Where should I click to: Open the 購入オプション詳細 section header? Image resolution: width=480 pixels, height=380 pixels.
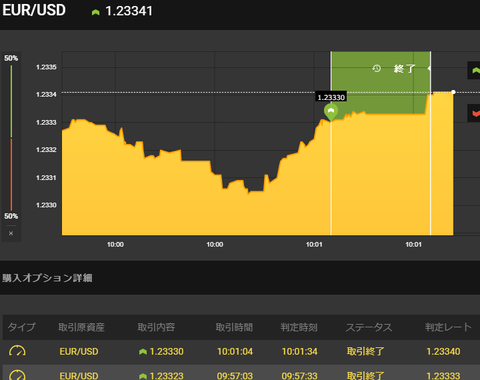tap(47, 278)
